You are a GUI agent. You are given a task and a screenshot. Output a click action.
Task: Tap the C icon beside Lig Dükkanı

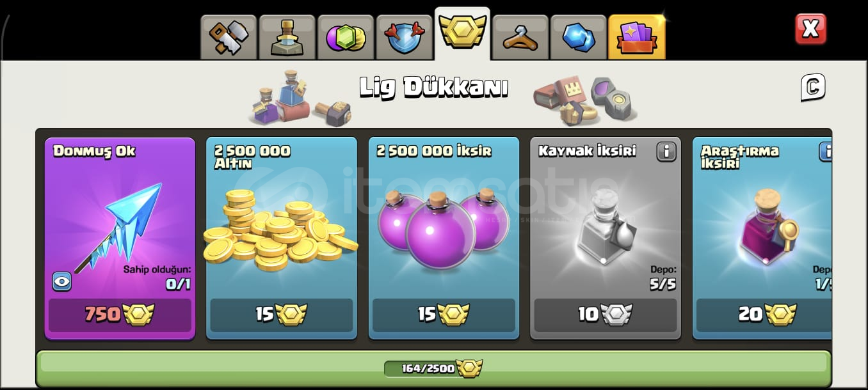click(x=812, y=88)
